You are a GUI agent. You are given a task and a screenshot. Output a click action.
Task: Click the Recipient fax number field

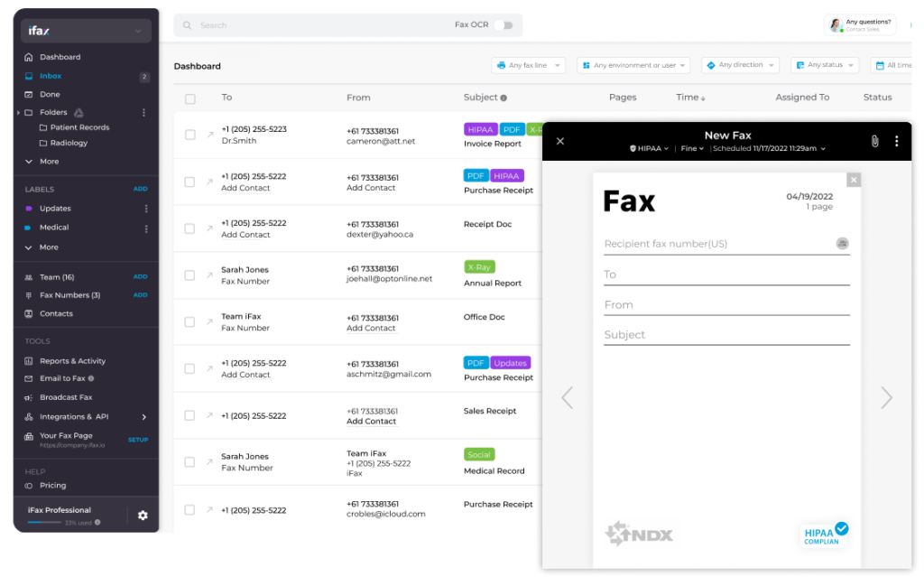coord(713,244)
